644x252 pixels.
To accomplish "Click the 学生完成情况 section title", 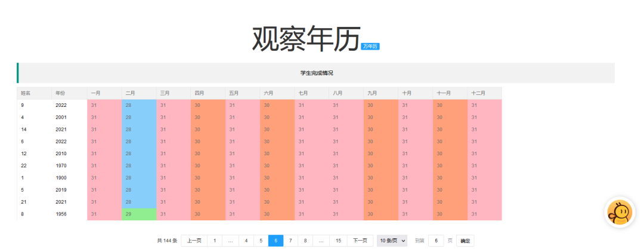I will point(317,73).
